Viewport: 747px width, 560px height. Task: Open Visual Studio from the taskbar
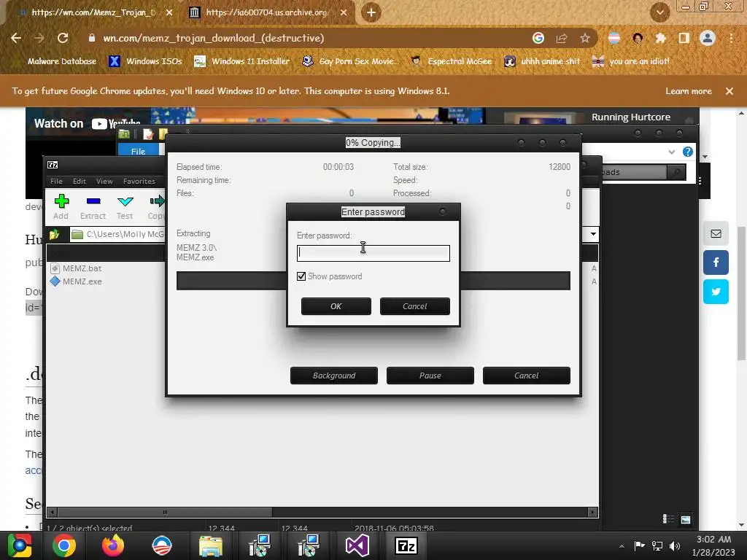(357, 545)
